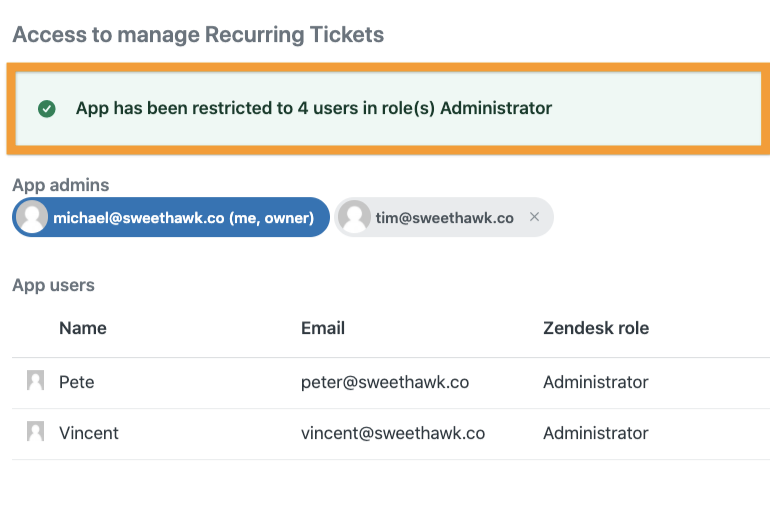Viewport: 770px width, 517px height.
Task: Click Pete's user avatar thumbnail
Action: click(35, 381)
